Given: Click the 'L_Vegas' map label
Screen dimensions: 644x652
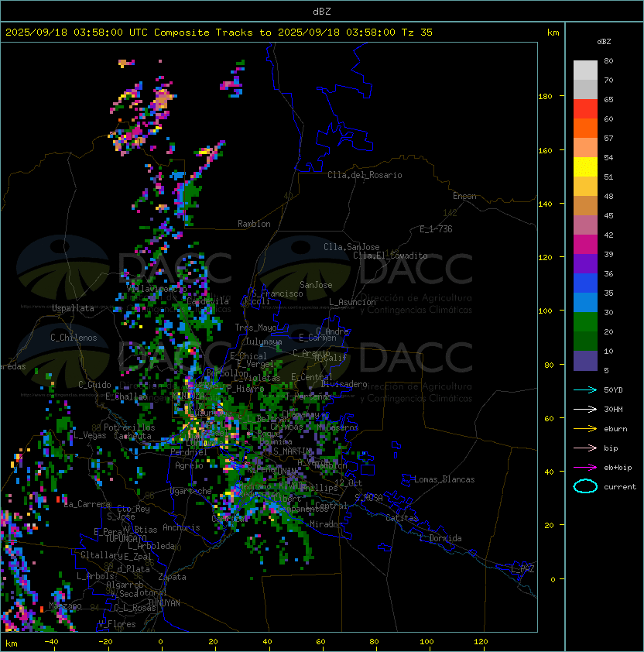Looking at the screenshot, I should pos(90,435).
